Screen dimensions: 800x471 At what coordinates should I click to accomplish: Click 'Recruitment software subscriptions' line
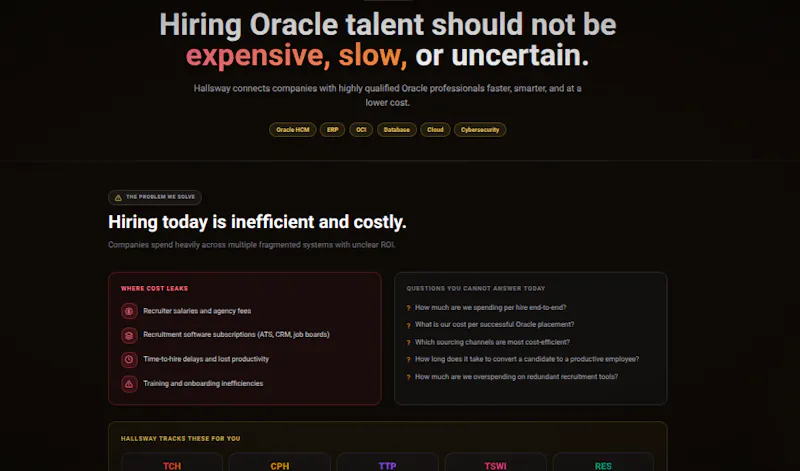point(236,335)
